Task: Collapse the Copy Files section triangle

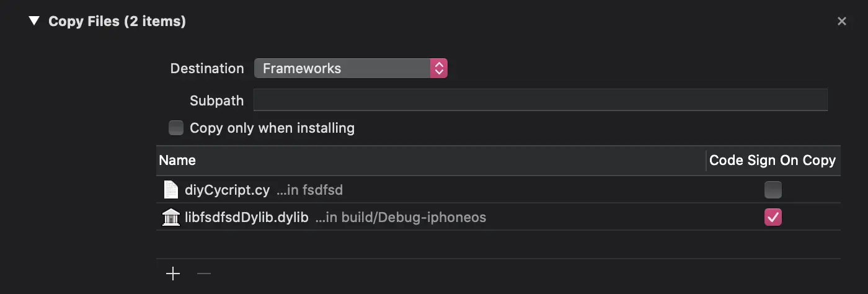Action: click(34, 21)
